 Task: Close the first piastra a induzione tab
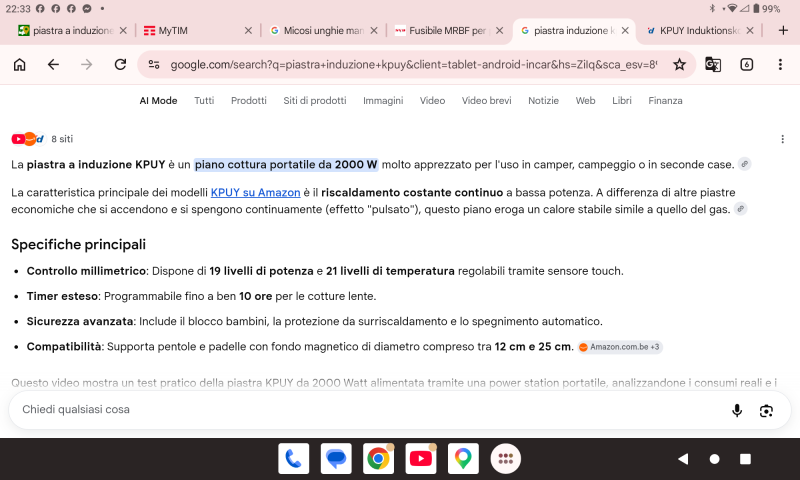pyautogui.click(x=123, y=31)
